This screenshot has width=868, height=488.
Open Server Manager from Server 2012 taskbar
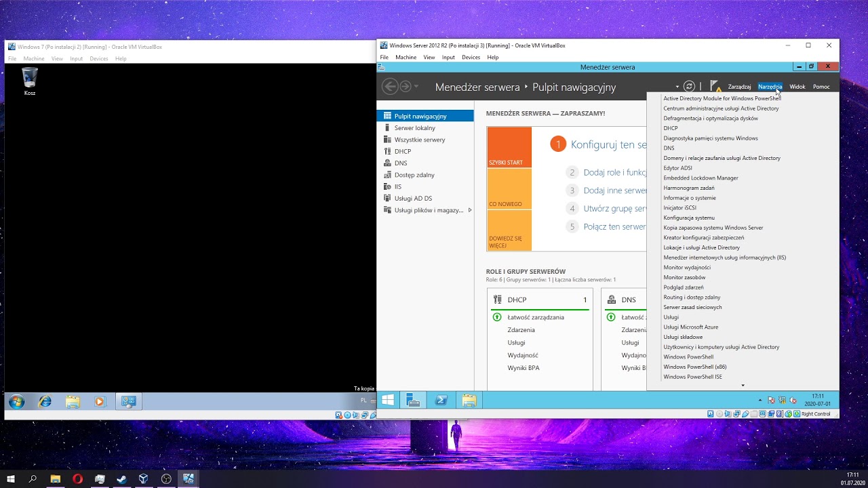(x=413, y=401)
